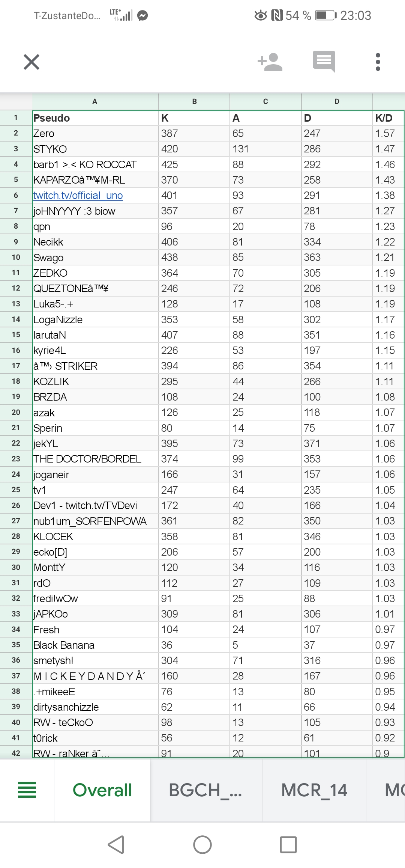This screenshot has width=405, height=868.
Task: Select the Overall sheet tab
Action: click(102, 790)
